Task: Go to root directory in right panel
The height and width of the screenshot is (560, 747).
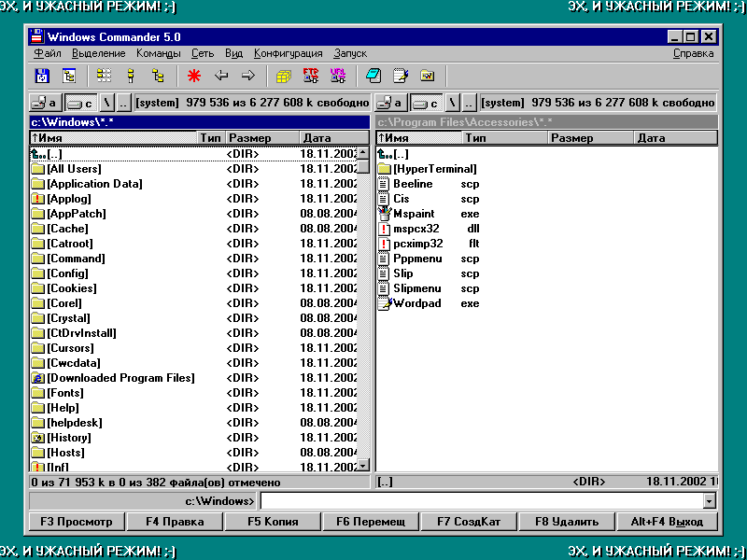Action: pyautogui.click(x=453, y=103)
